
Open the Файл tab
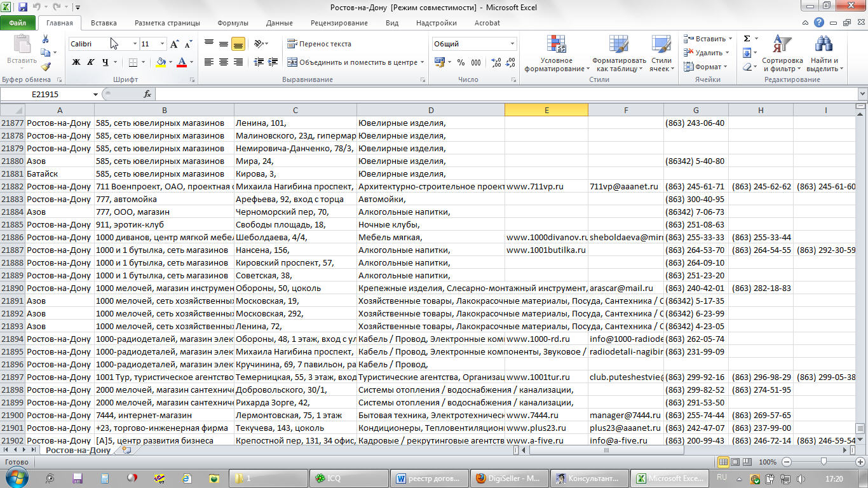pyautogui.click(x=17, y=23)
